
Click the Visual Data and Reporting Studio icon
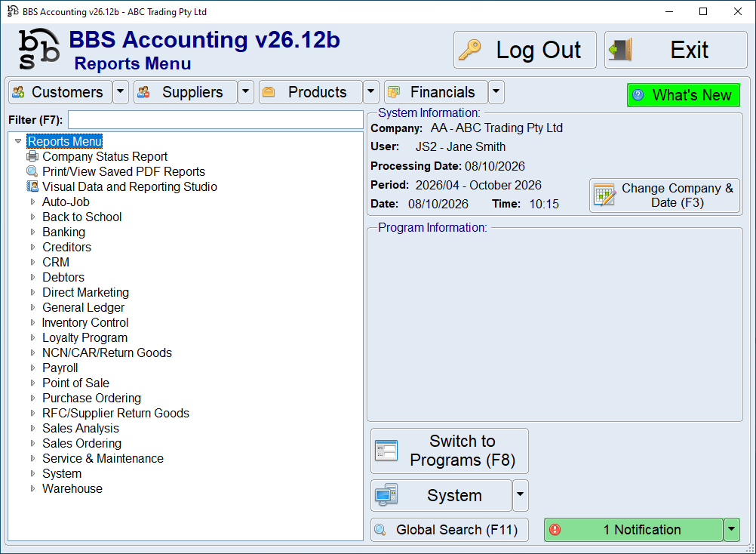coord(32,186)
